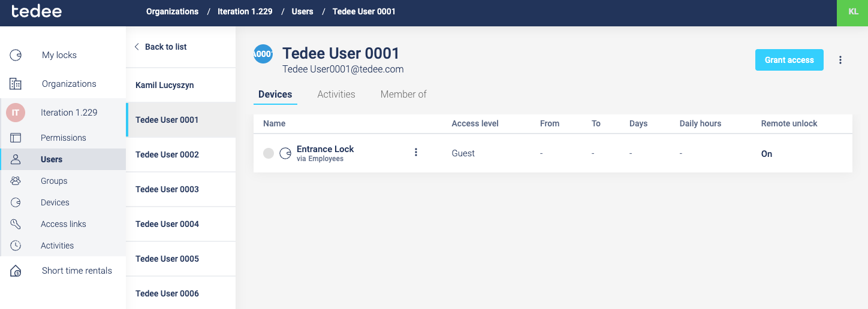Click the Access level column header

pyautogui.click(x=475, y=123)
